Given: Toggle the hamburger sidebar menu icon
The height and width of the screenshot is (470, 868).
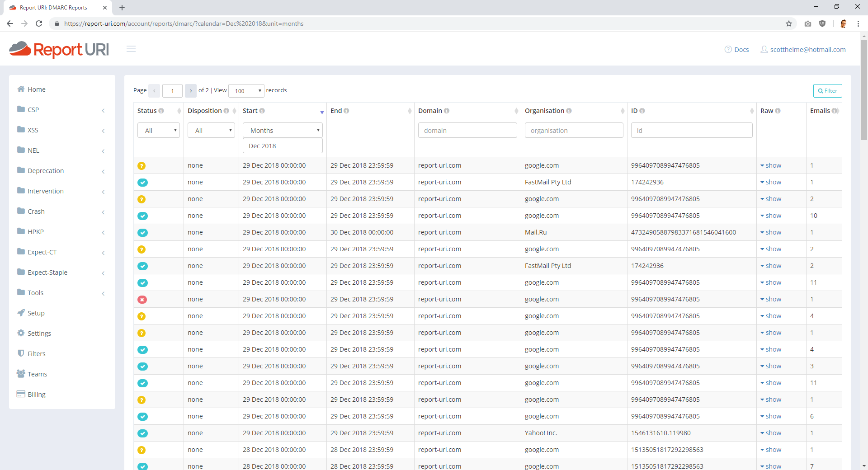Looking at the screenshot, I should click(x=131, y=49).
